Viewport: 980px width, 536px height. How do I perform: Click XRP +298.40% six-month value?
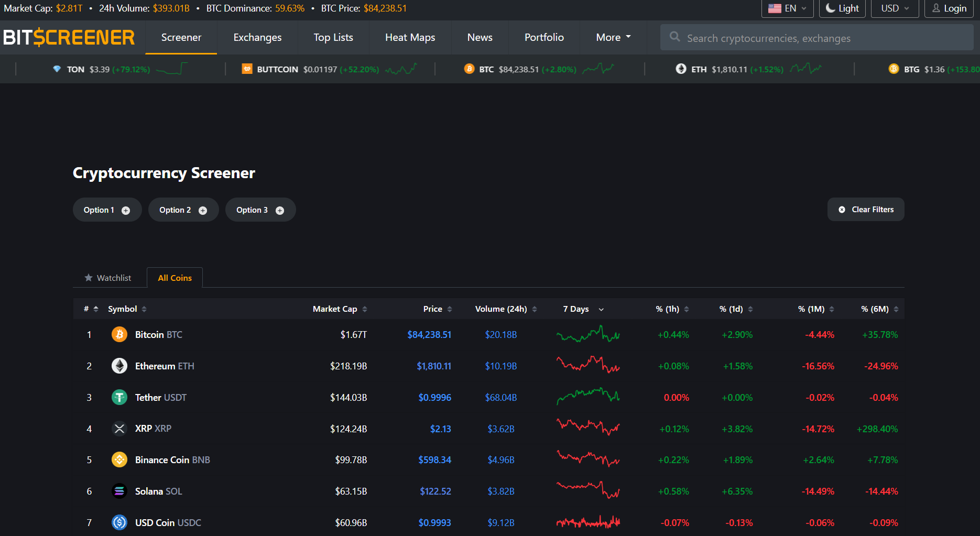(877, 429)
